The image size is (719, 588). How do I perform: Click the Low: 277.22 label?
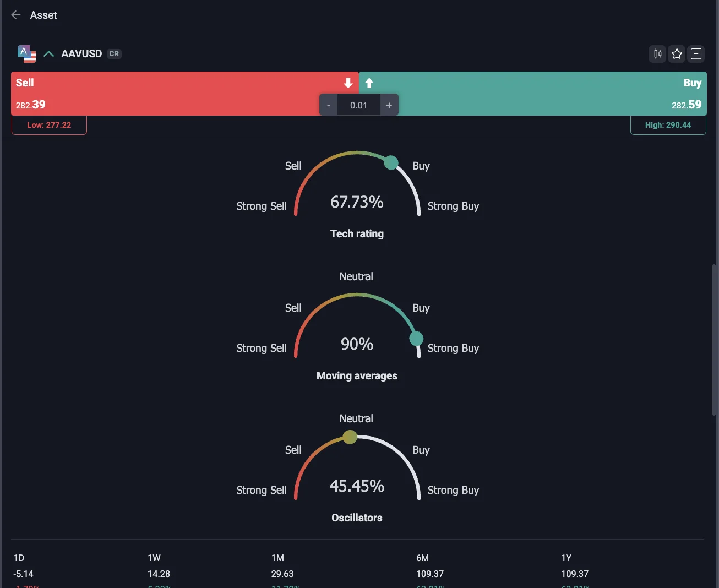tap(49, 125)
